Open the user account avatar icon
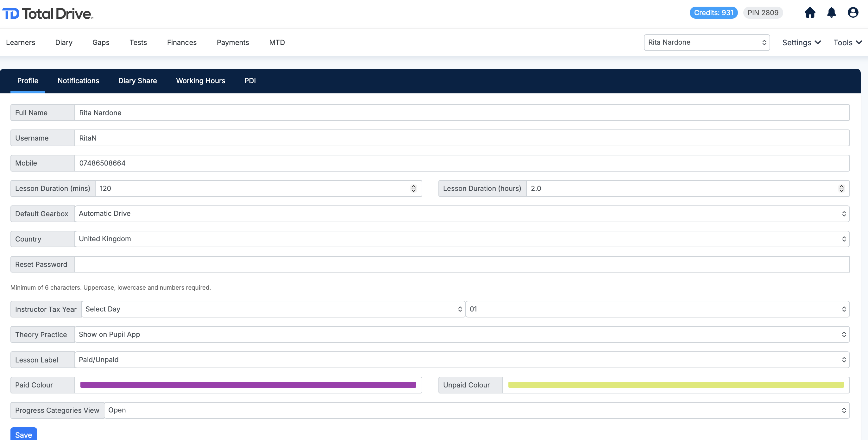 click(x=852, y=13)
